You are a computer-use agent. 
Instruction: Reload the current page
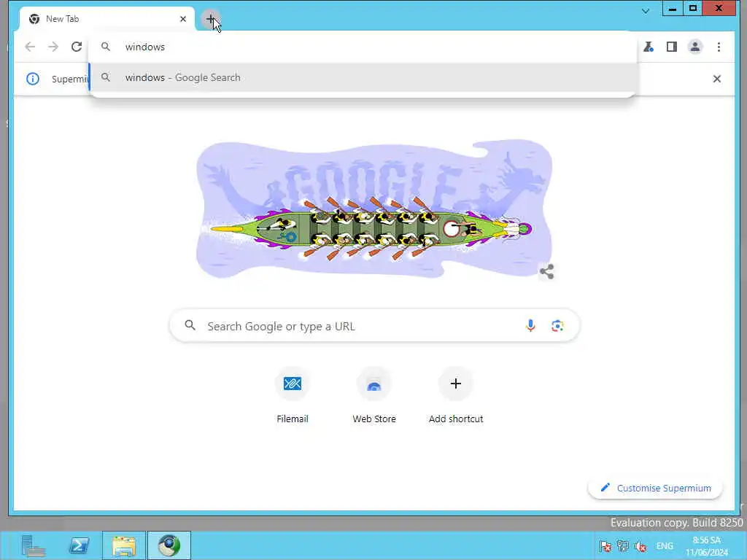(x=77, y=47)
